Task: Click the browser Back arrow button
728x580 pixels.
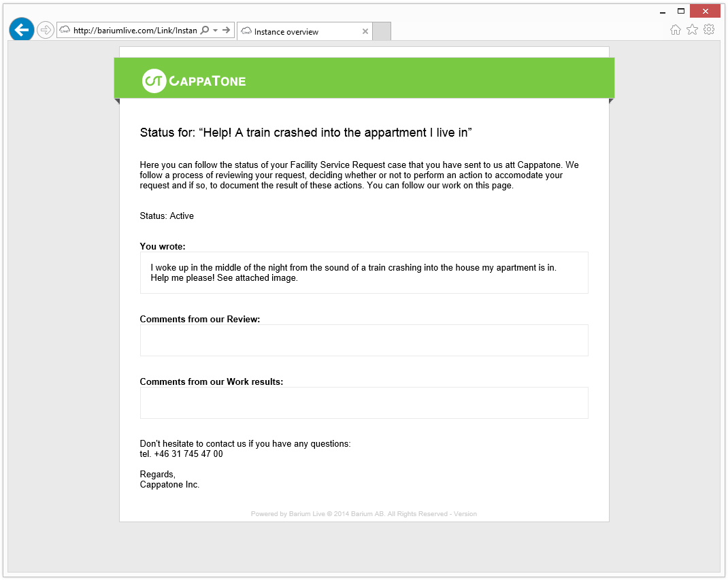Action: 22,30
